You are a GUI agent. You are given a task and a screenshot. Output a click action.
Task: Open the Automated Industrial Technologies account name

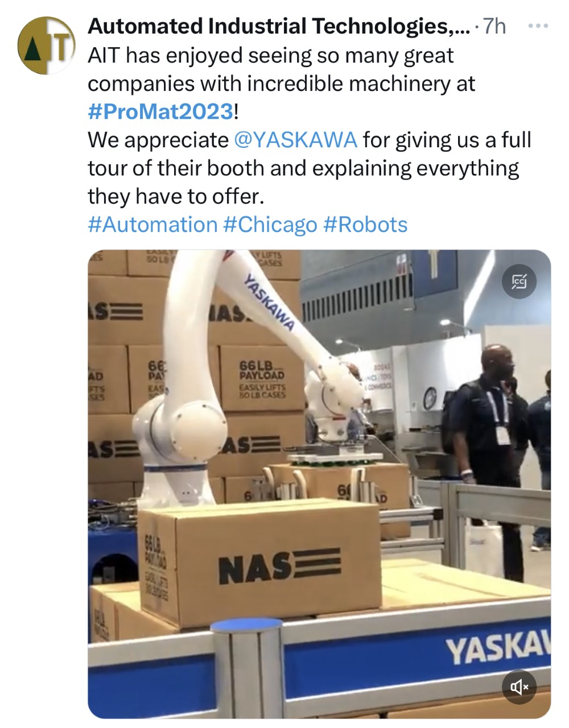[279, 26]
